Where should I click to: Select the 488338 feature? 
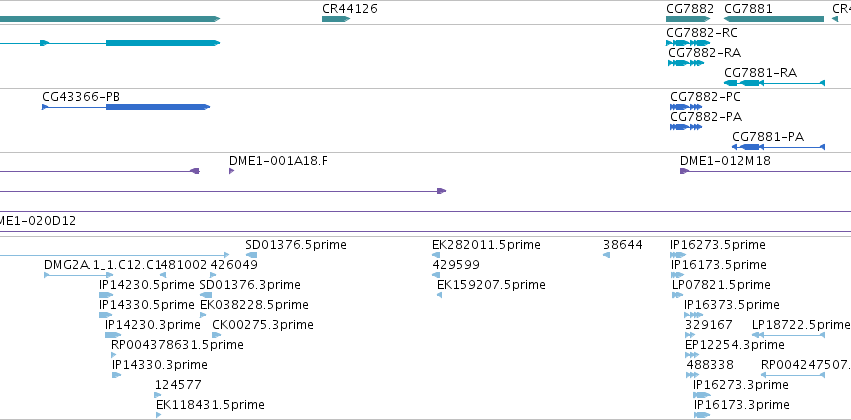point(693,376)
